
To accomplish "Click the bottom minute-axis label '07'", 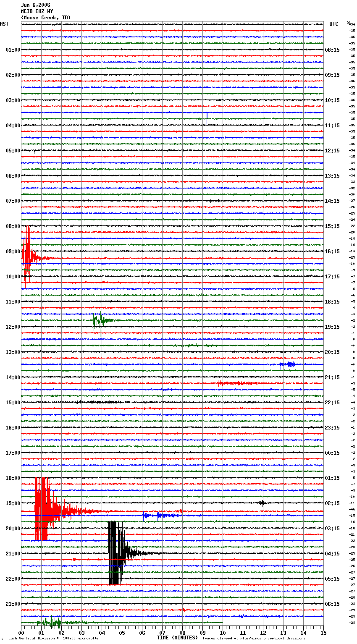I will 162,633.
